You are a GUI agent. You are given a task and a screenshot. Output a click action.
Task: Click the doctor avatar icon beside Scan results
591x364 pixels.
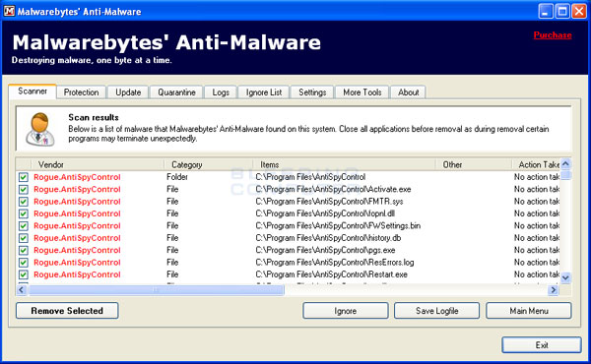point(40,130)
